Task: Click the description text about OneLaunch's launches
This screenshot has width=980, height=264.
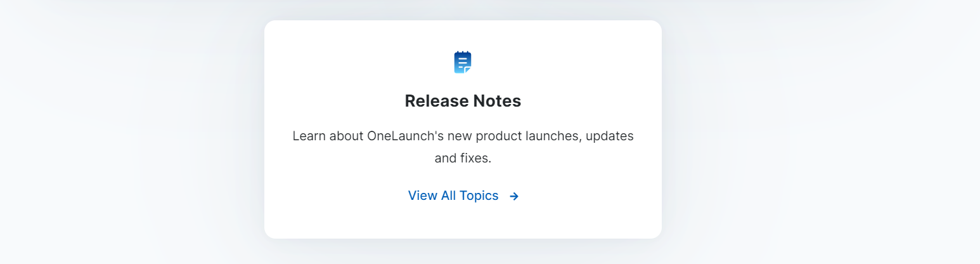Action: (x=463, y=147)
